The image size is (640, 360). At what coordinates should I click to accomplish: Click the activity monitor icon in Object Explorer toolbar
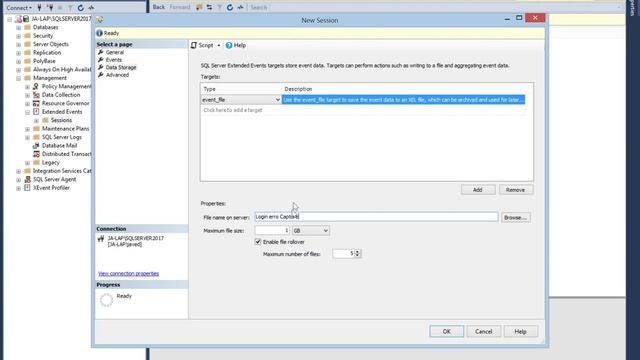91,7
